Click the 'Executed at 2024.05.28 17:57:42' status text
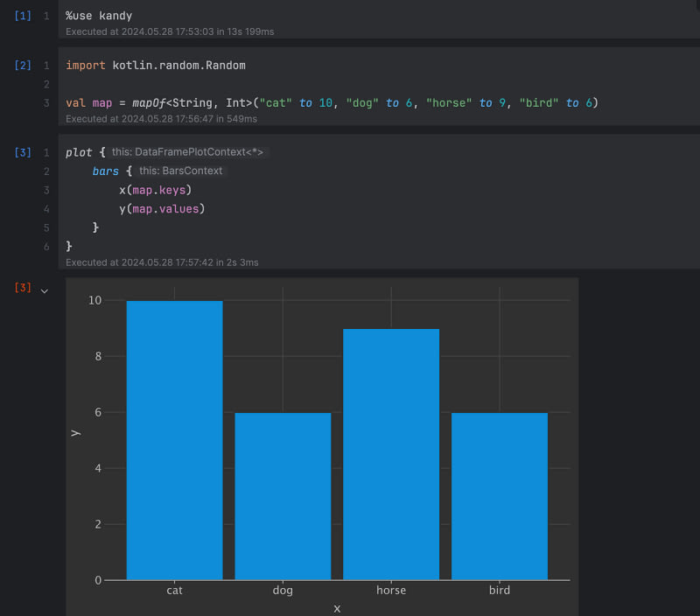The height and width of the screenshot is (616, 700). click(162, 262)
